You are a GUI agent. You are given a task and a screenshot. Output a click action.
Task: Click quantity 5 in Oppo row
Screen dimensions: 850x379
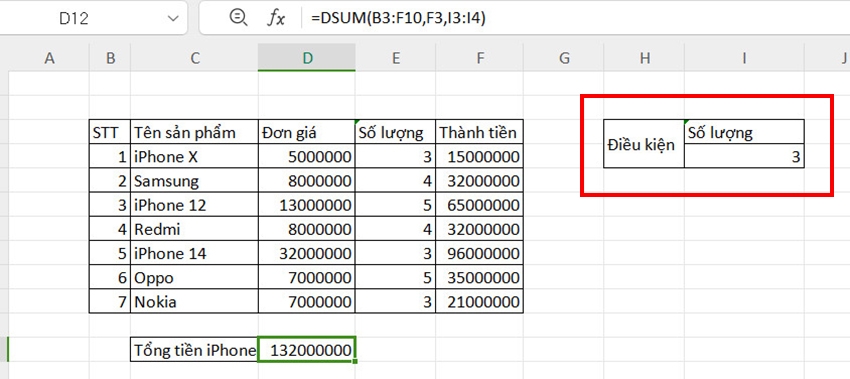click(396, 278)
